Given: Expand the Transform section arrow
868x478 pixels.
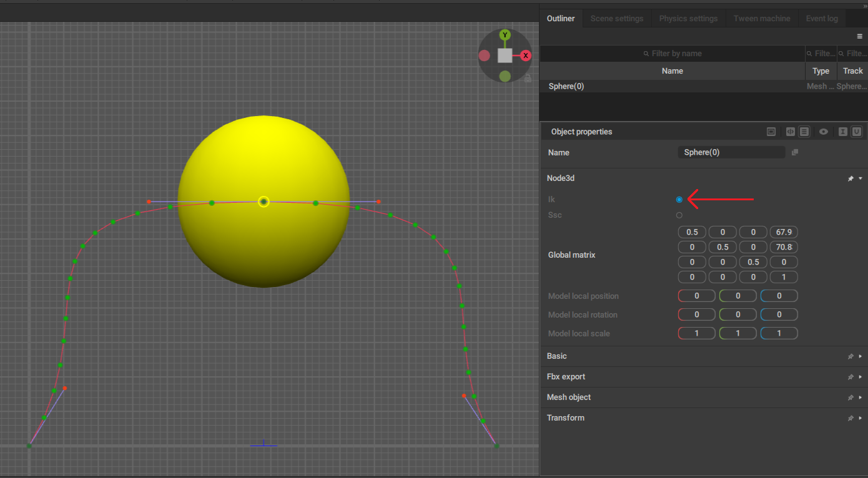Looking at the screenshot, I should [861, 418].
